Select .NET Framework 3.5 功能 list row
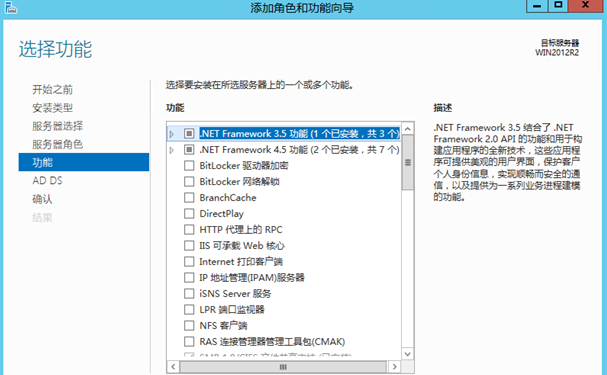The image size is (607, 375). (x=285, y=134)
